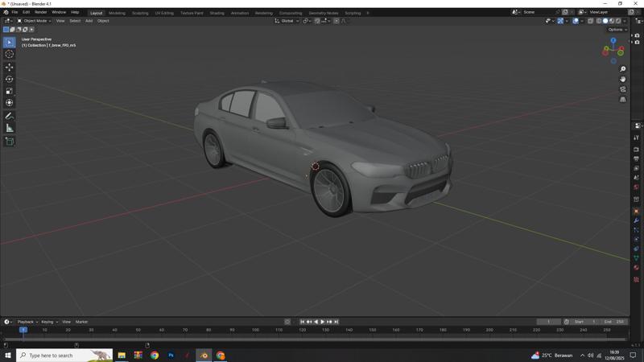Switch perspective/orthographic grid icon
644x362 pixels.
[x=622, y=99]
